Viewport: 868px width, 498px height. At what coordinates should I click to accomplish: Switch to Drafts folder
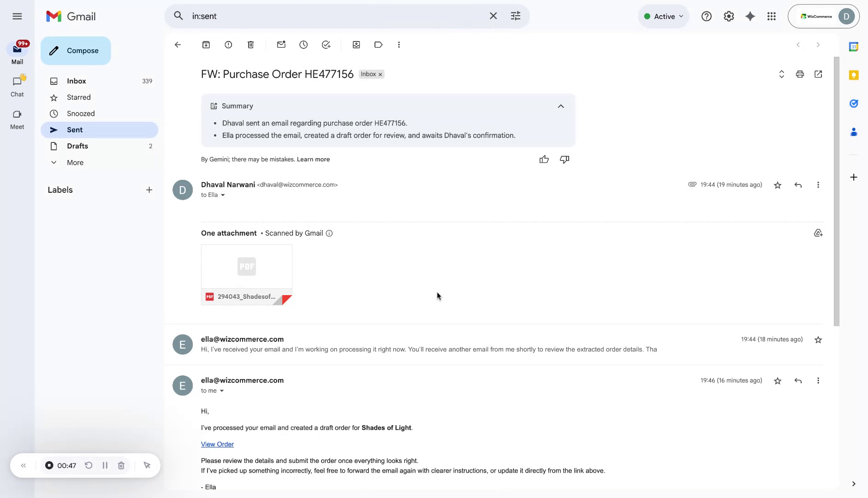[77, 146]
